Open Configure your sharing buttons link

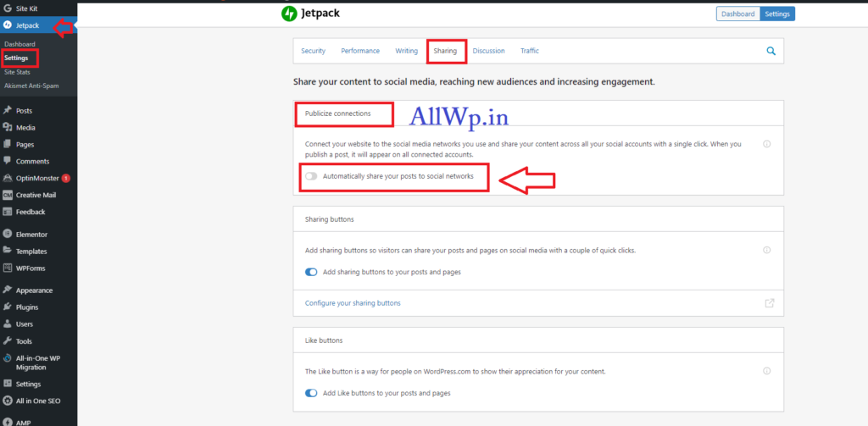pos(353,303)
